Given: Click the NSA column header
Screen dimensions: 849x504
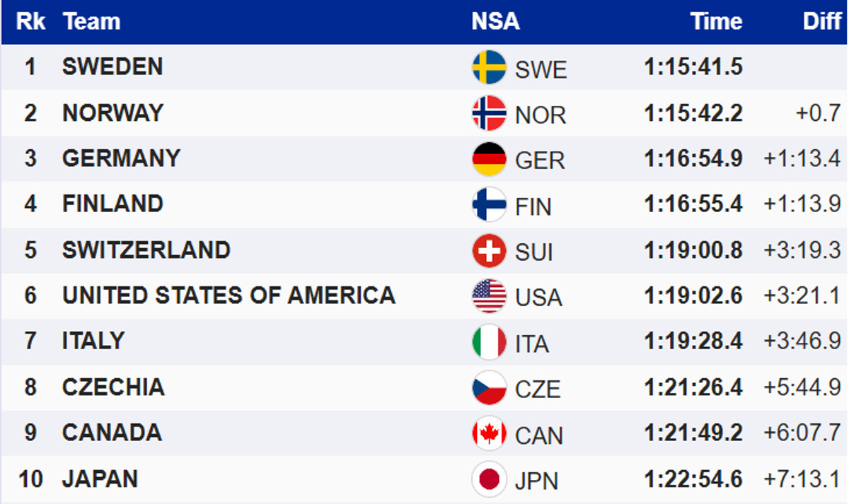Looking at the screenshot, I should coord(495,22).
